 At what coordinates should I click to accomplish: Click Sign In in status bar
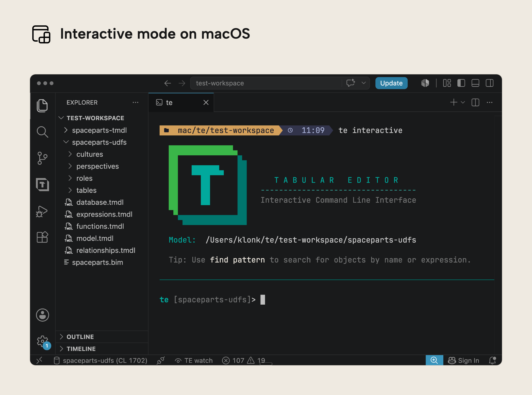click(464, 360)
